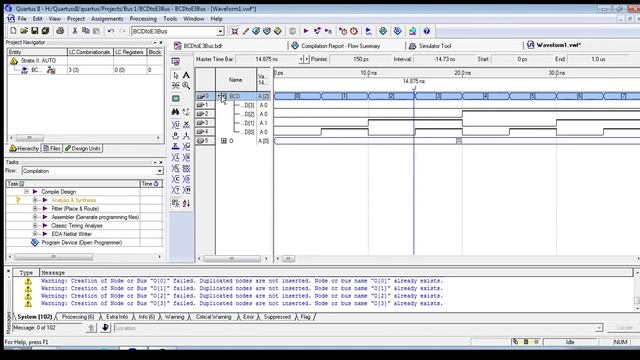Switch to the Files tab
Image resolution: width=640 pixels, height=360 pixels.
(52, 149)
